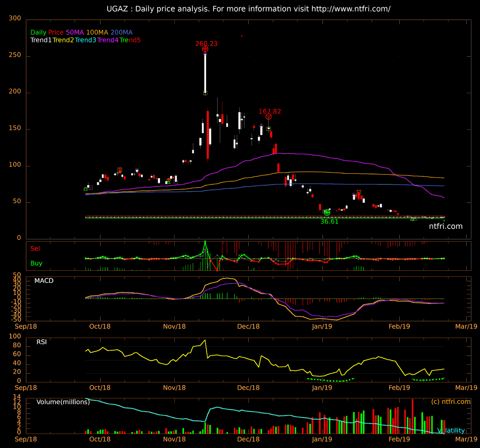The width and height of the screenshot is (480, 448).
Task: Click the Volume(millions) panel label
Action: coord(63,402)
